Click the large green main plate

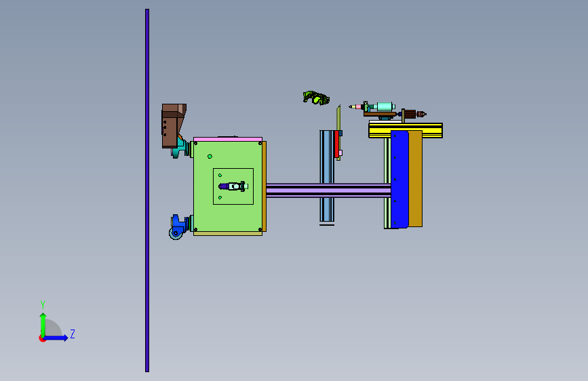228,186
